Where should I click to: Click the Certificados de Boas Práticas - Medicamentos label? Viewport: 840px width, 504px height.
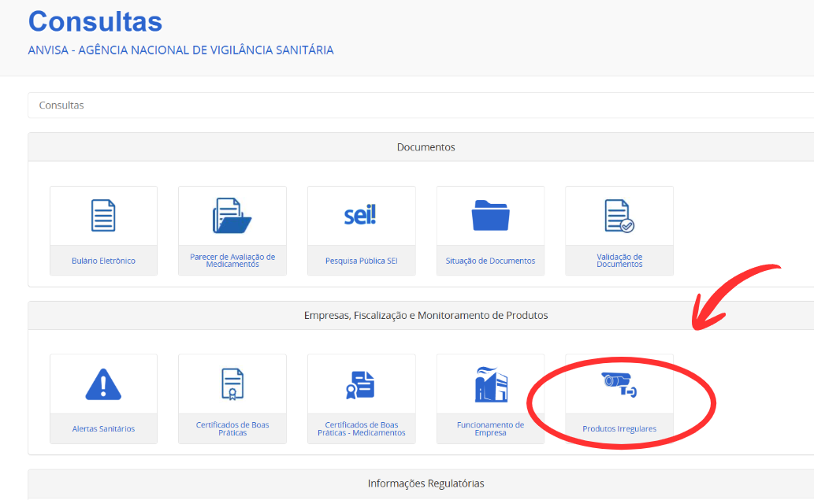pyautogui.click(x=362, y=428)
